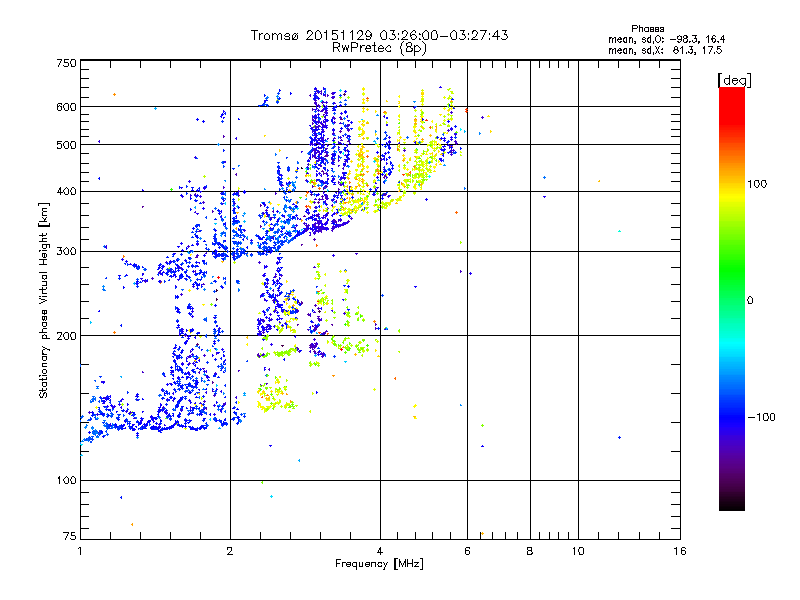Click frequency axis label '4'
This screenshot has height=600, width=800.
[380, 551]
